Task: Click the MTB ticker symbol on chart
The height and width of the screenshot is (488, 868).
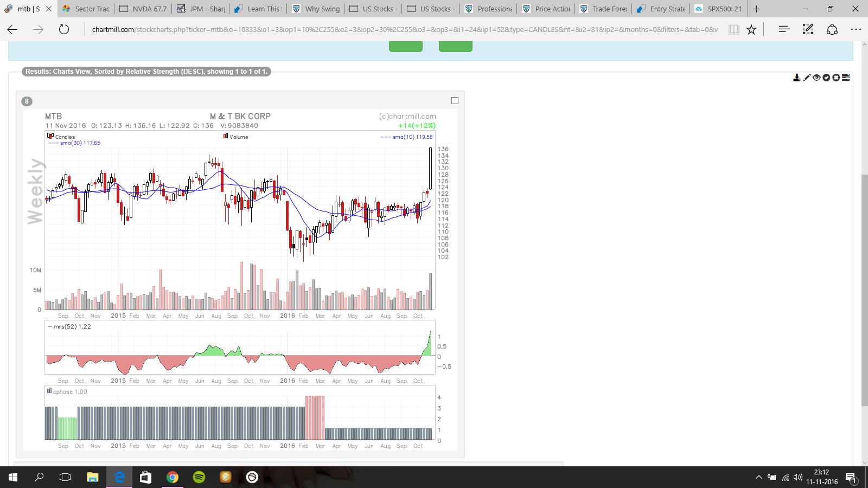Action: pos(53,116)
